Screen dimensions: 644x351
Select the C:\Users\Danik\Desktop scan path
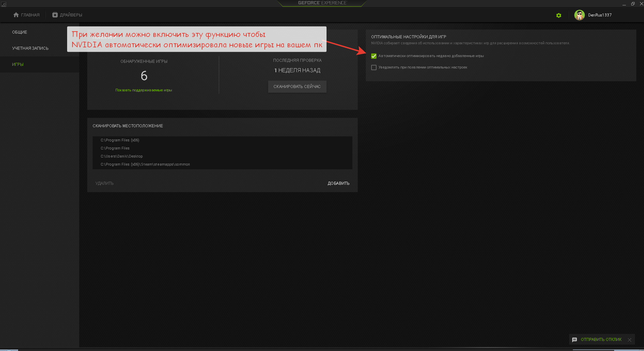(222, 157)
